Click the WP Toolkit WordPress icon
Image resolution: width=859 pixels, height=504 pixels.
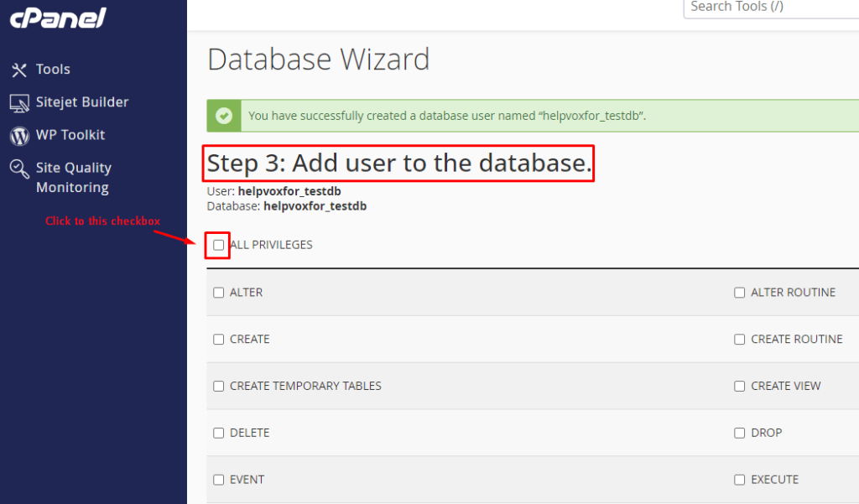(19, 135)
